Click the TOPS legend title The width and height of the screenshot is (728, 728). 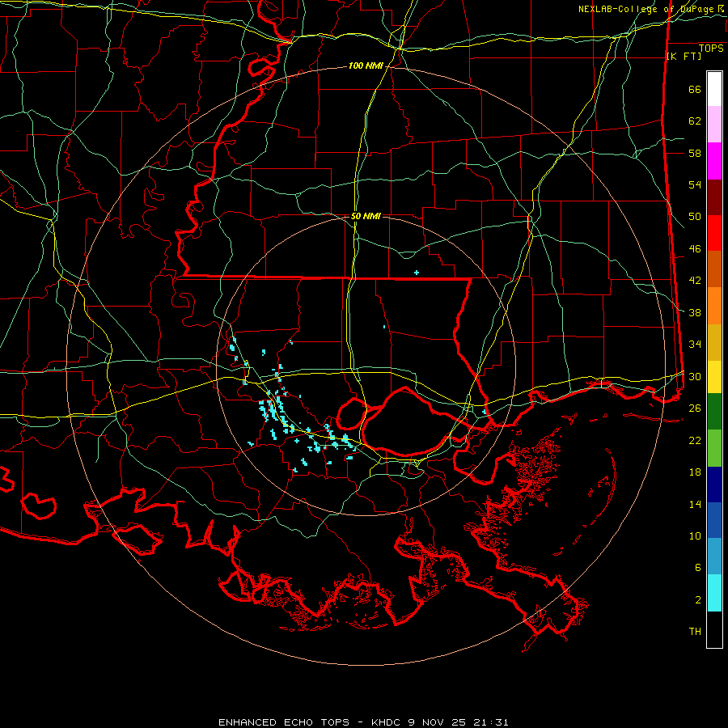pyautogui.click(x=711, y=49)
